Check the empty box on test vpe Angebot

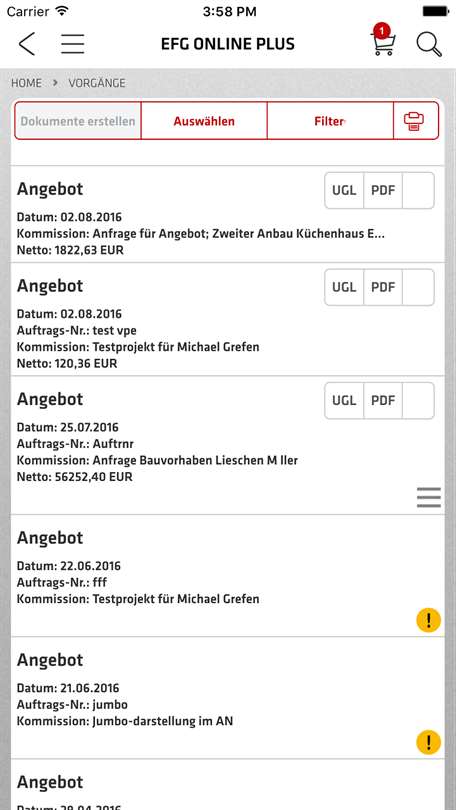click(418, 287)
